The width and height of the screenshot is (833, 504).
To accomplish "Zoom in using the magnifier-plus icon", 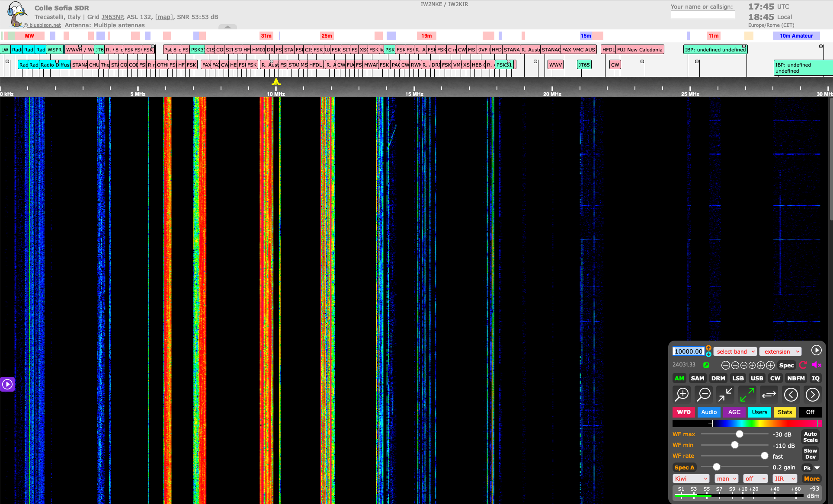I will click(682, 394).
